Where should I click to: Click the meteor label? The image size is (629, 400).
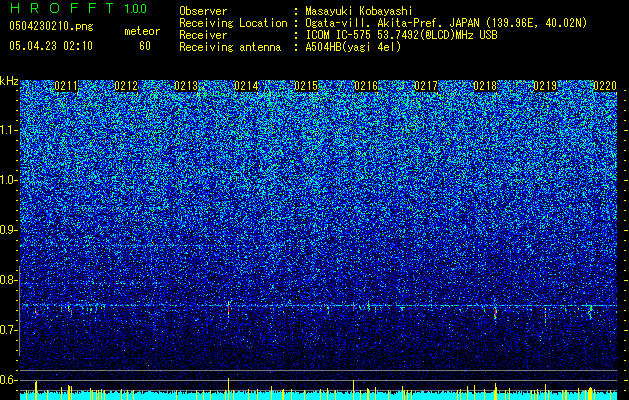(142, 31)
